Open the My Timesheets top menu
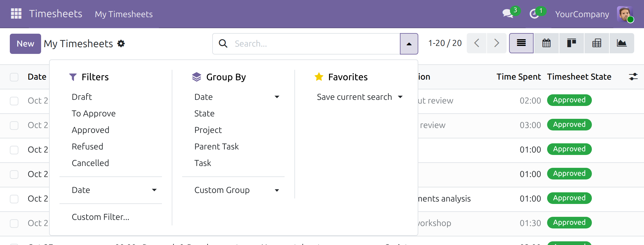The height and width of the screenshot is (245, 644). click(124, 14)
